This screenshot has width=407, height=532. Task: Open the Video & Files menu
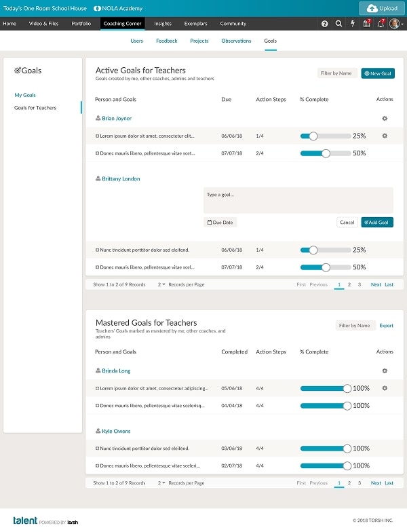point(43,24)
